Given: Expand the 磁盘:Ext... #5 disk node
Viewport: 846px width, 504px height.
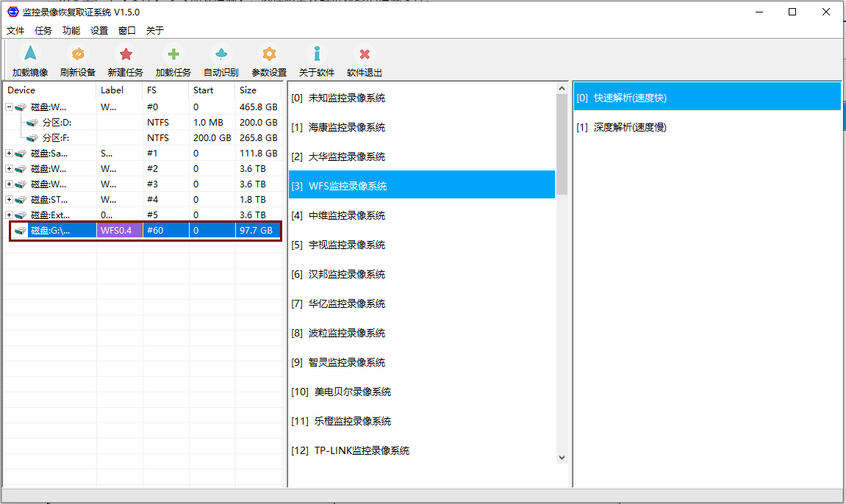Looking at the screenshot, I should [9, 215].
